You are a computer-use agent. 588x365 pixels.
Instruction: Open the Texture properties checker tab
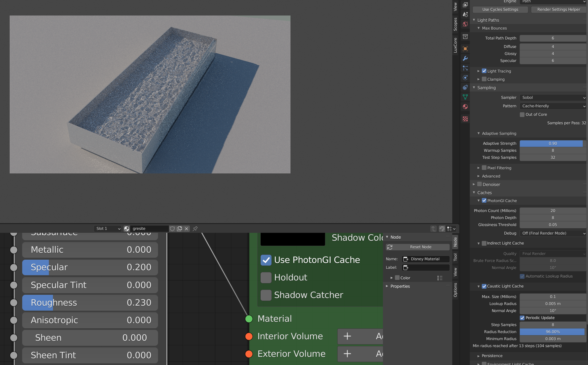pyautogui.click(x=465, y=119)
